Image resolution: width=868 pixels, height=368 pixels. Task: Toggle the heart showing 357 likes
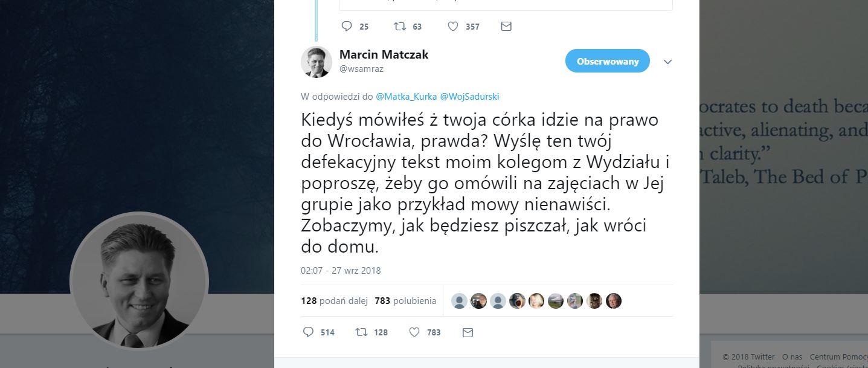point(453,26)
